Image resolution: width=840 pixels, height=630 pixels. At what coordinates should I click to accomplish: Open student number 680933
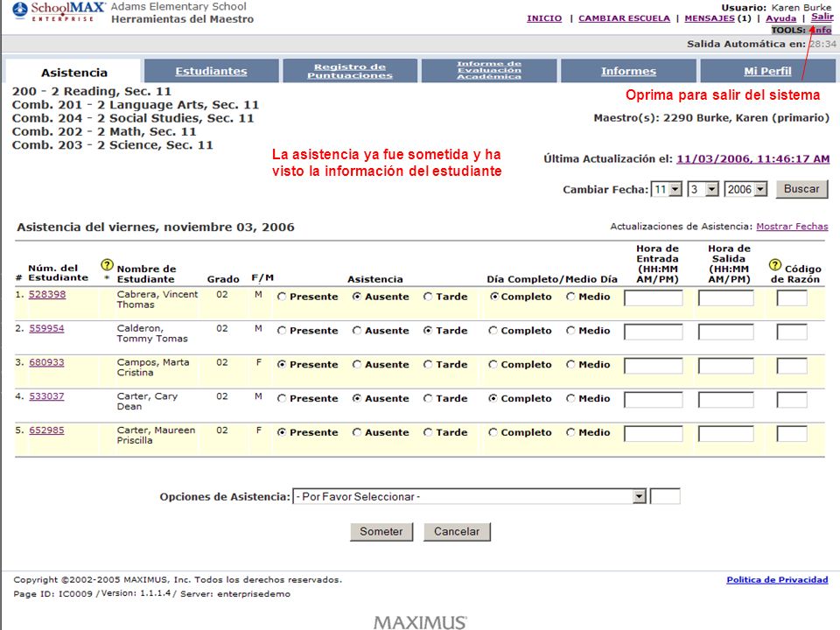click(x=46, y=362)
